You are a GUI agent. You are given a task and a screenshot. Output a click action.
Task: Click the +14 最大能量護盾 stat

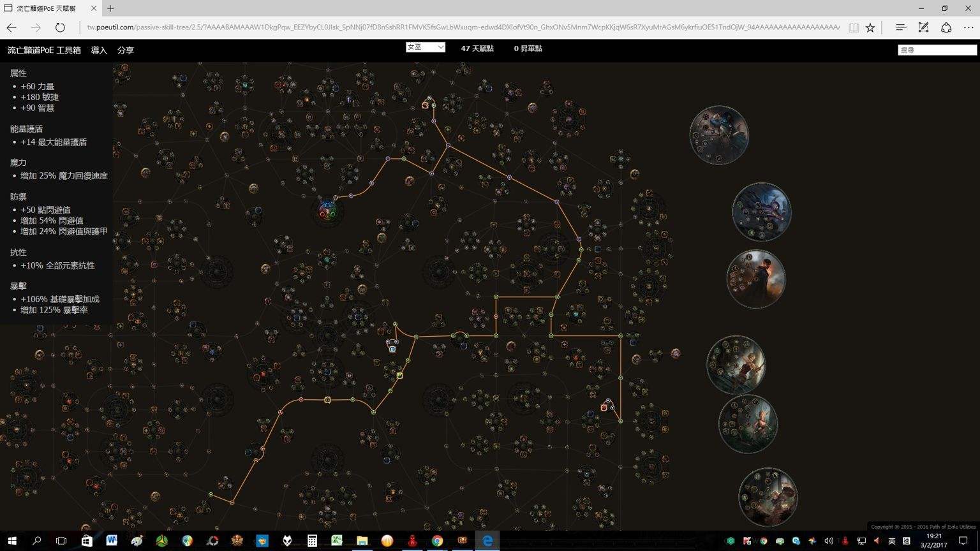pyautogui.click(x=54, y=142)
